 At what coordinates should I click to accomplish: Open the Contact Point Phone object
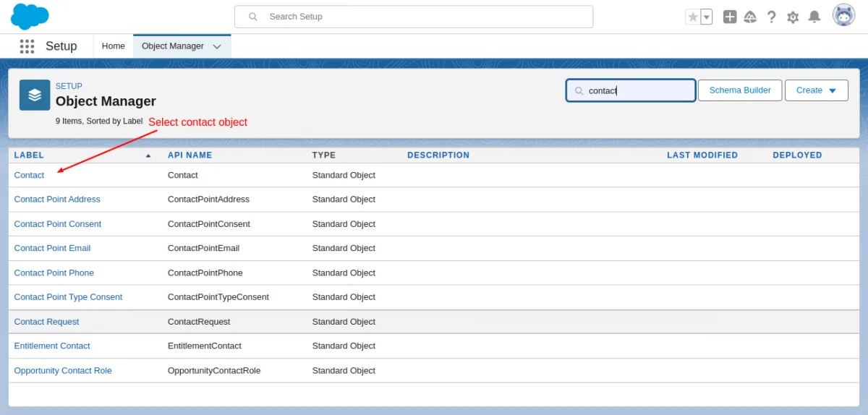(x=54, y=273)
